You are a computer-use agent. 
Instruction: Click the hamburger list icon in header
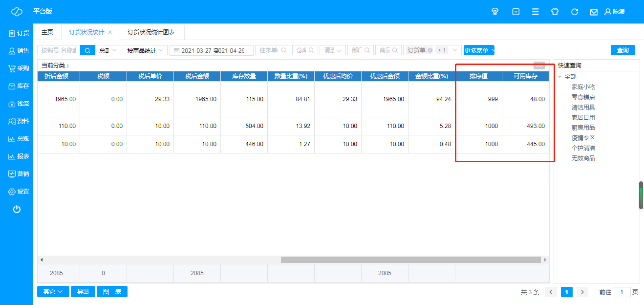[x=536, y=12]
